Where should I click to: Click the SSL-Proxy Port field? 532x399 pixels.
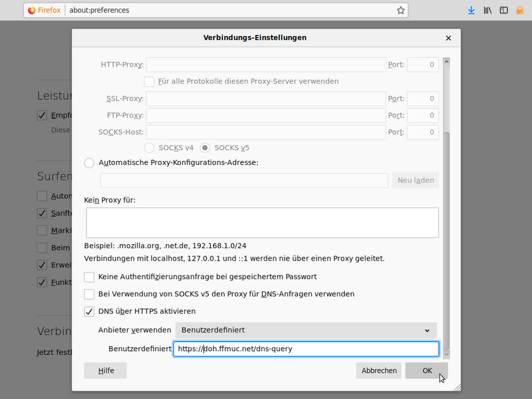(423, 98)
